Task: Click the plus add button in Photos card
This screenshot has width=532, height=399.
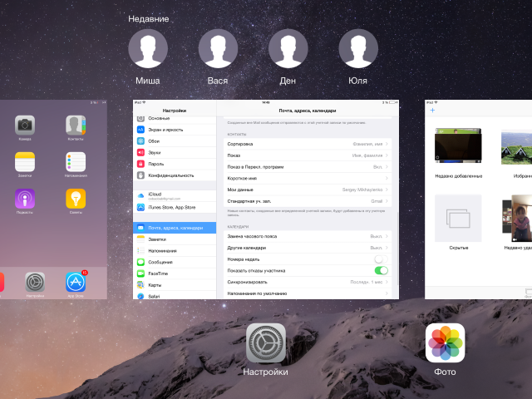Action: coord(432,111)
